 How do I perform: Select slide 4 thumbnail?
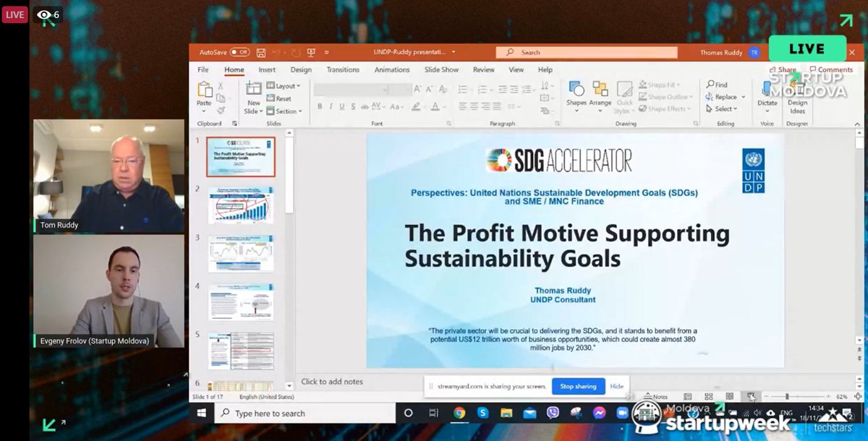click(x=242, y=302)
